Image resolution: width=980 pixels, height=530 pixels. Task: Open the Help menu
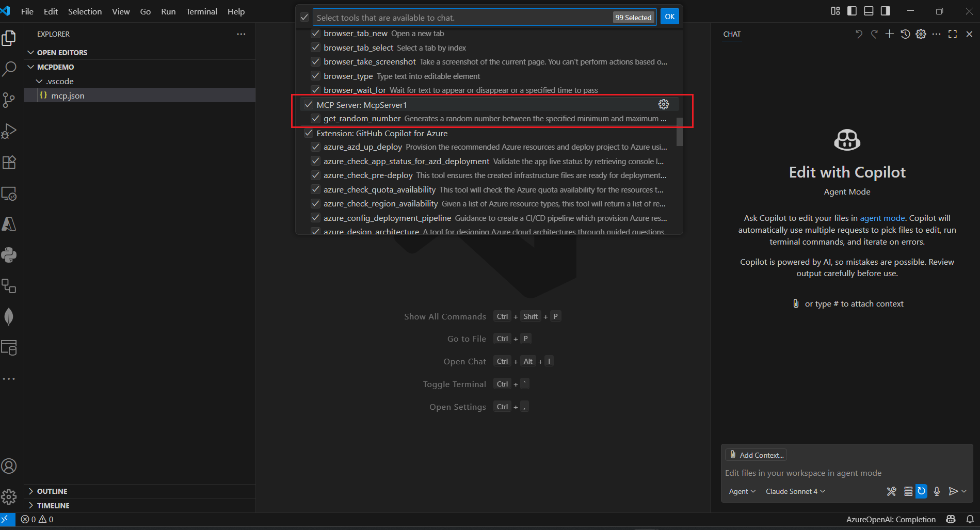236,11
